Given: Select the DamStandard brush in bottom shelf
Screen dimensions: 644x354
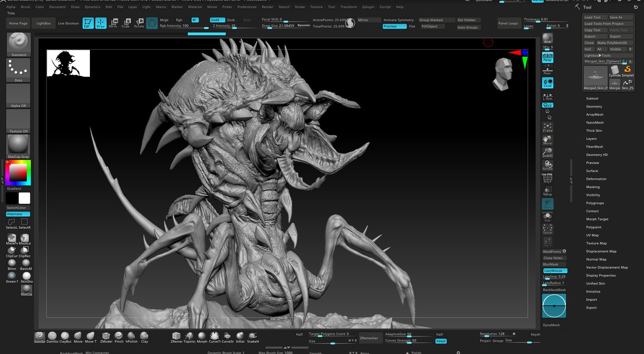Looking at the screenshot, I should click(52, 337).
